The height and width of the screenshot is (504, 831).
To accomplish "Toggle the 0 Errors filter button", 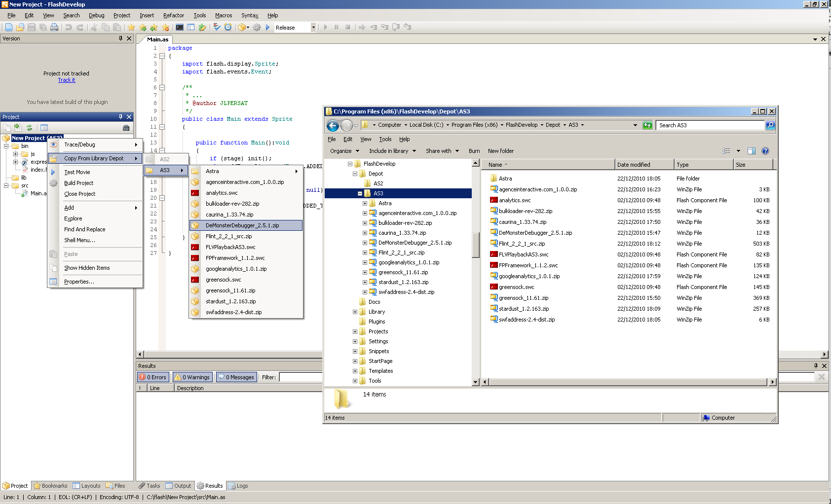I will coord(153,377).
